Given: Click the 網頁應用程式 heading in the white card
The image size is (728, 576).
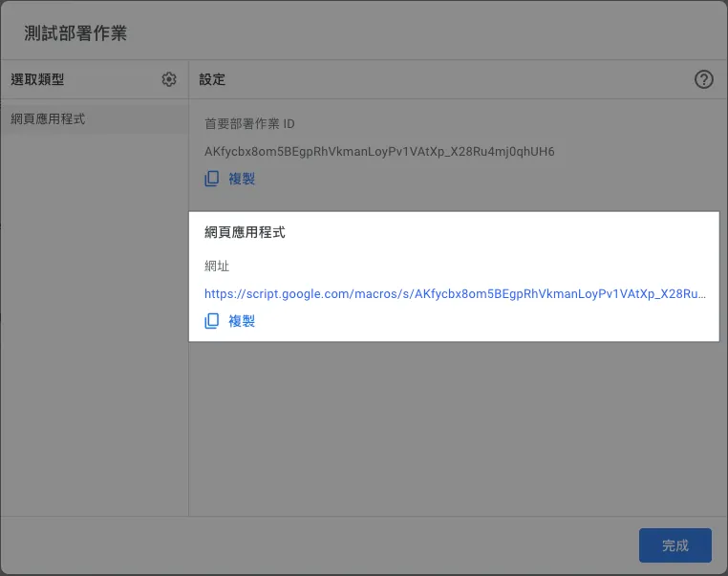Looking at the screenshot, I should click(245, 232).
